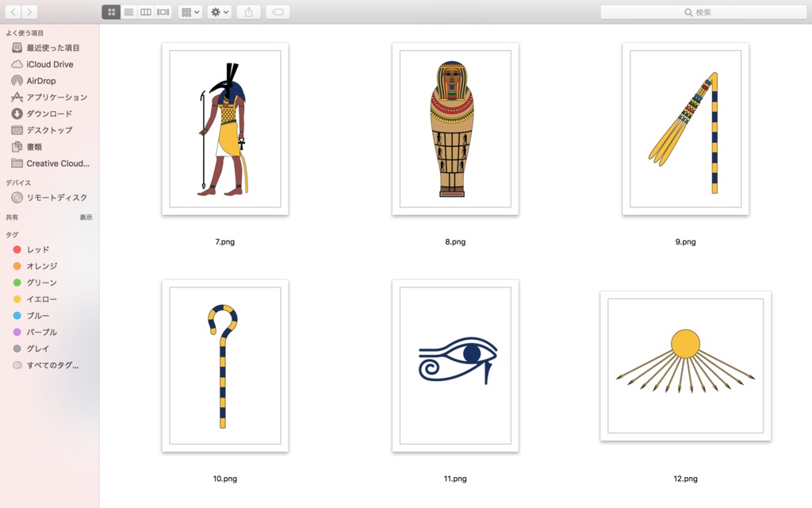Screen dimensions: 812x508
Task: Click the orange tag color dot
Action: coord(17,266)
